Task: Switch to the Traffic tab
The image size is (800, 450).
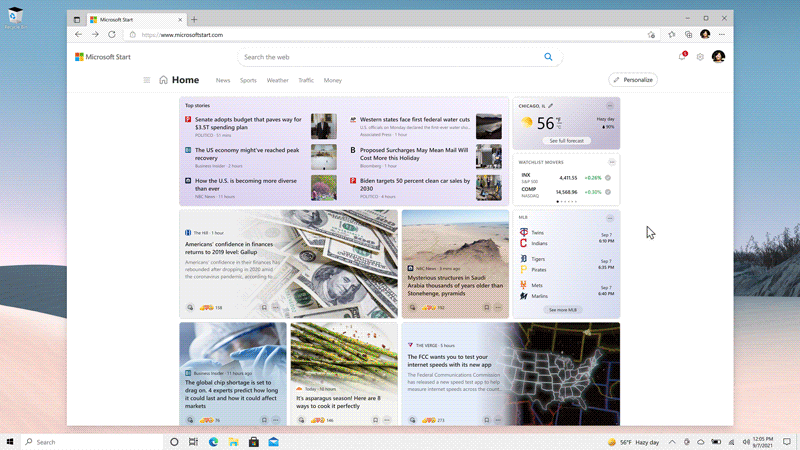Action: coord(306,81)
